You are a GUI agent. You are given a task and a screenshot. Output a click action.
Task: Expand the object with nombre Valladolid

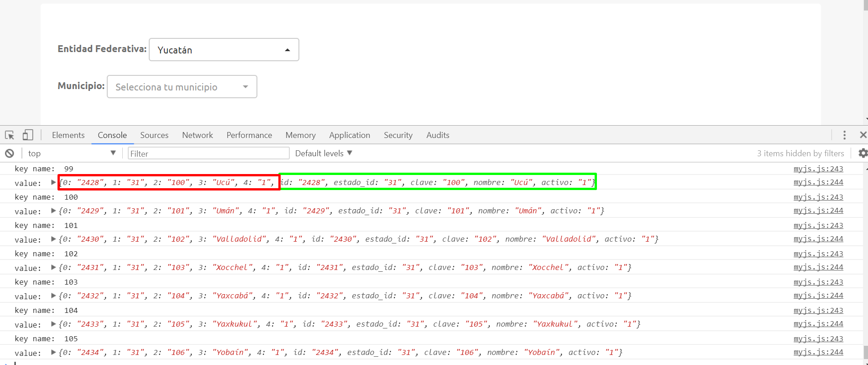point(53,239)
